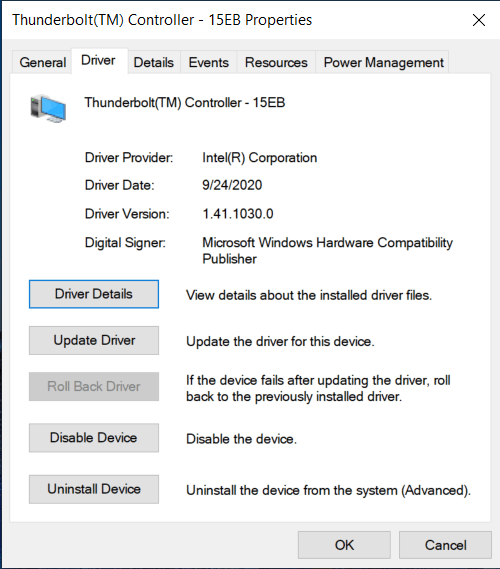Click the Microsoft Windows Hardware Compatibility Publisher text
Viewport: 500px width, 569px height.
[x=328, y=250]
